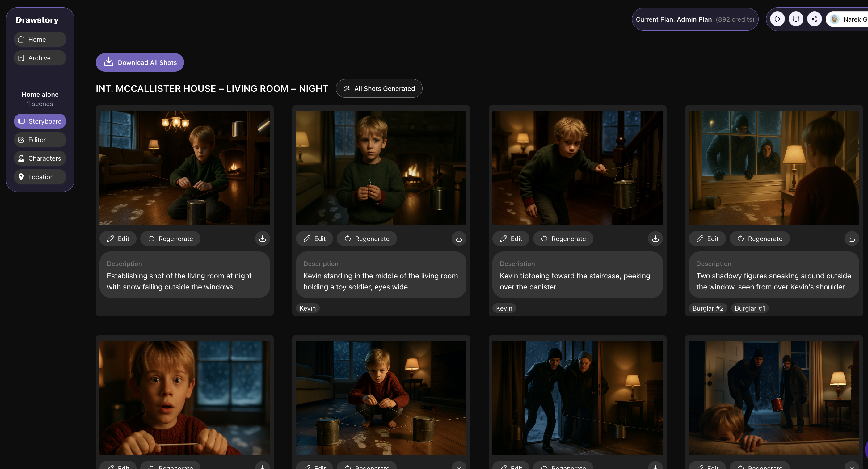This screenshot has width=868, height=469.
Task: Download the Kevin tiptoeing staircase shot
Action: [x=655, y=239]
